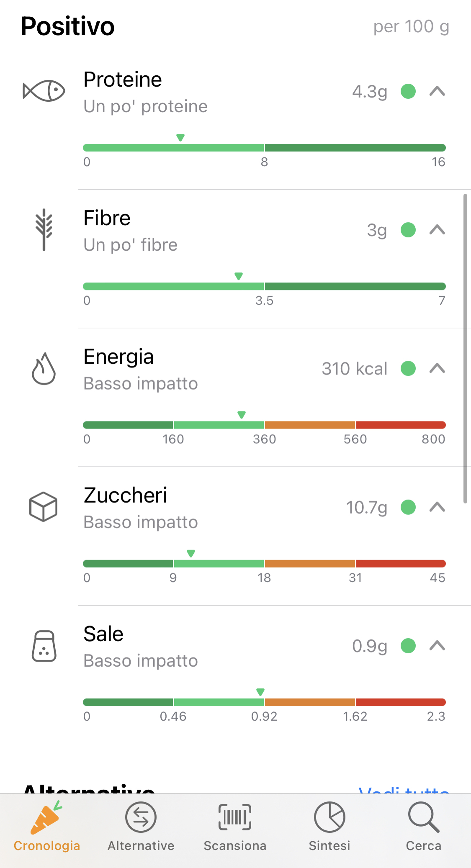Collapse the Zuccheri details chevron
This screenshot has height=868, width=471.
437,507
